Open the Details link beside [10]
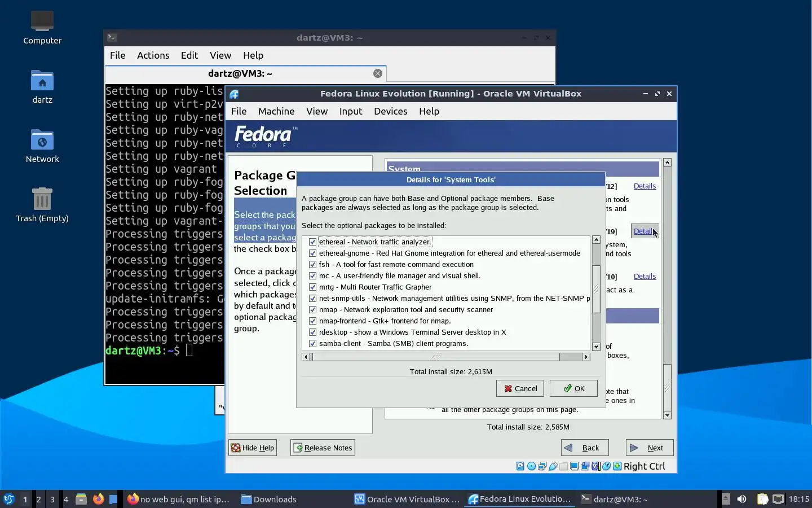The height and width of the screenshot is (508, 812). pos(645,277)
